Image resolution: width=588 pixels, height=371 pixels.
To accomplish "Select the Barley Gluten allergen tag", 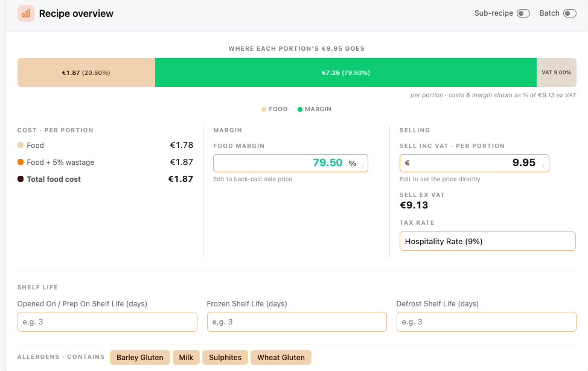I will (140, 358).
